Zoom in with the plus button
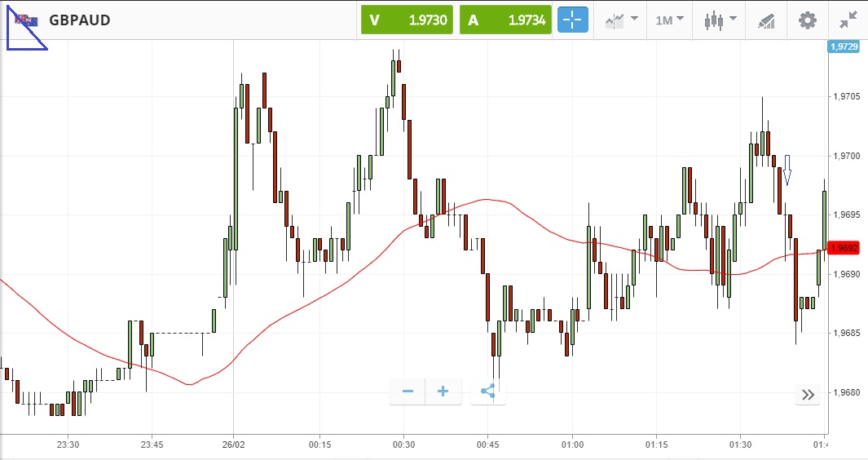Viewport: 868px width, 460px height. 443,391
